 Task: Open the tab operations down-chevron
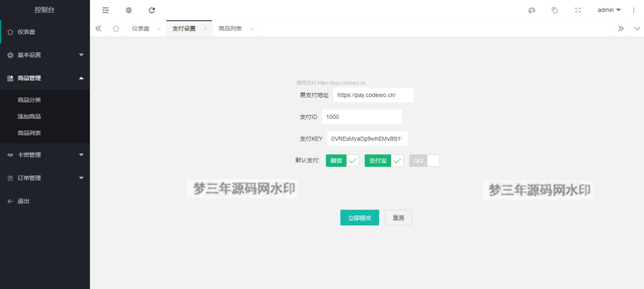(637, 28)
